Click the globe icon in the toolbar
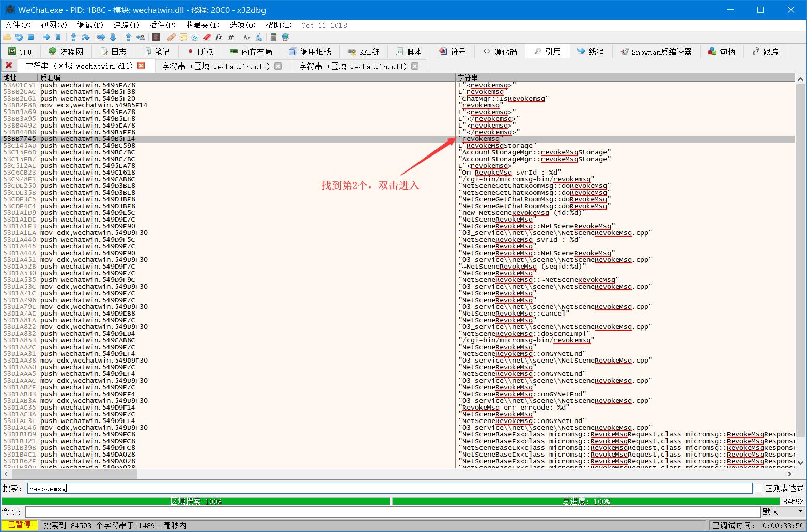Screen dimensions: 807x532 coord(285,37)
